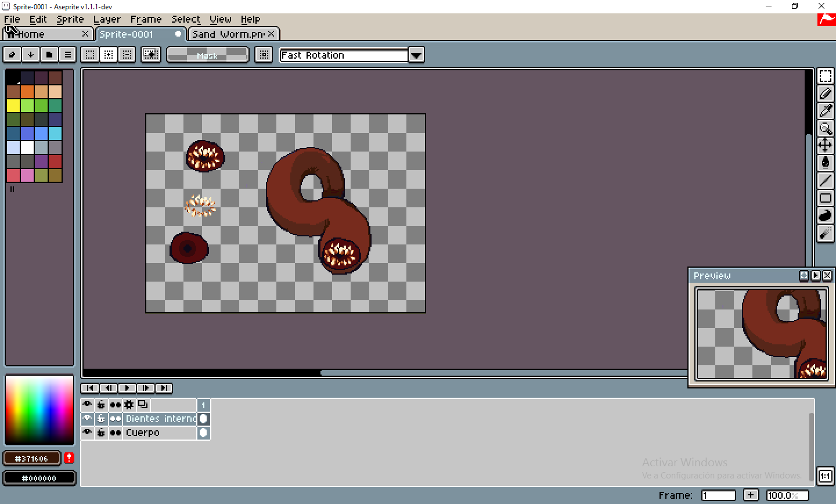Open the Fast Rotation algorithm dropdown arrow

pyautogui.click(x=416, y=55)
